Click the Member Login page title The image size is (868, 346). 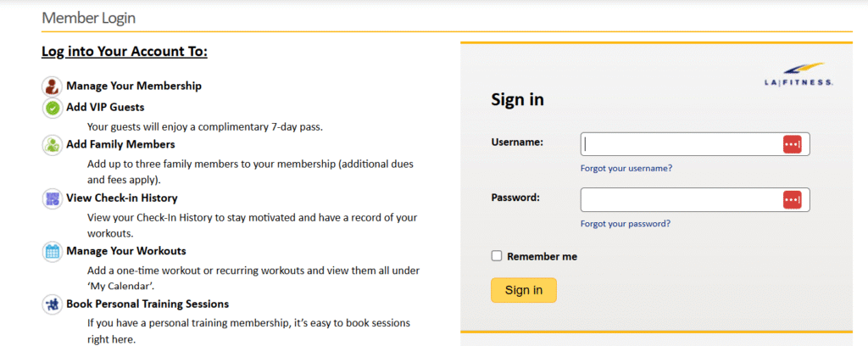88,18
